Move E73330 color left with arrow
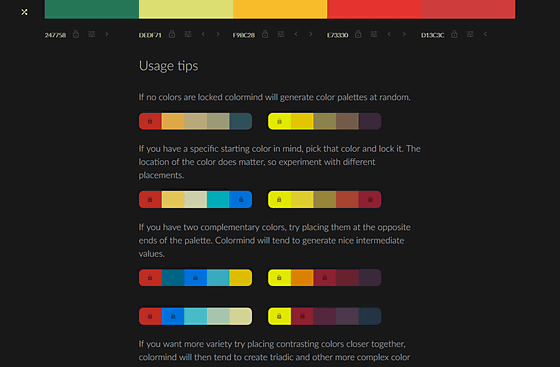Image resolution: width=560 pixels, height=367 pixels. click(x=389, y=34)
